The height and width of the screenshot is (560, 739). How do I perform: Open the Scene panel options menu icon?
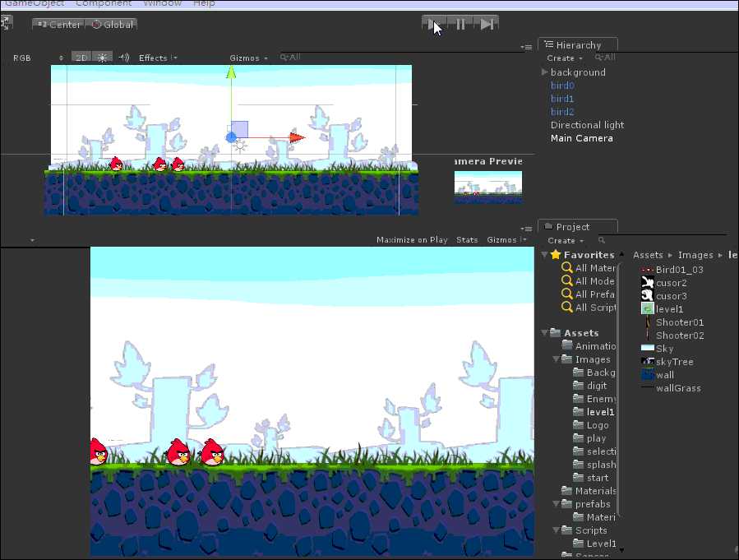526,47
